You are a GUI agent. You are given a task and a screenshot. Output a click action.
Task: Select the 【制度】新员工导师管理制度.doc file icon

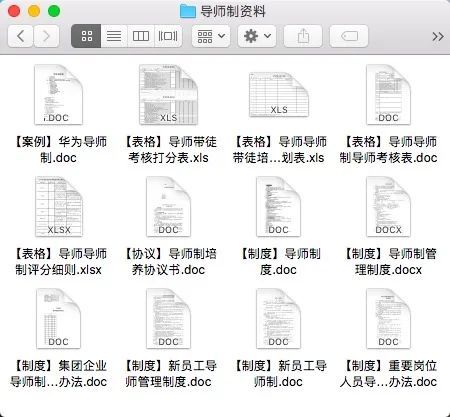(x=168, y=319)
